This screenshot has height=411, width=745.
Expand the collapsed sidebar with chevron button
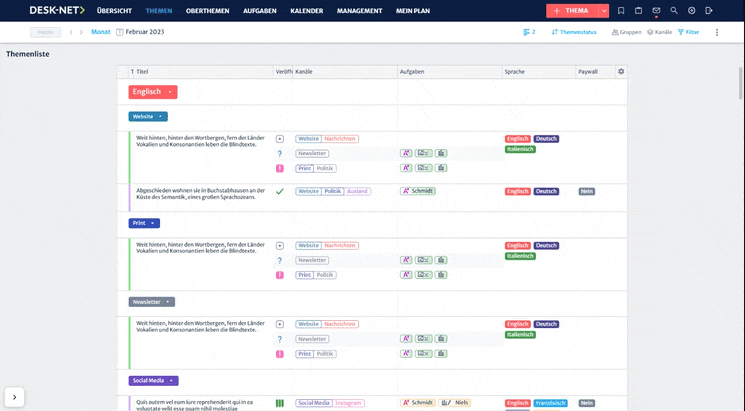[14, 397]
